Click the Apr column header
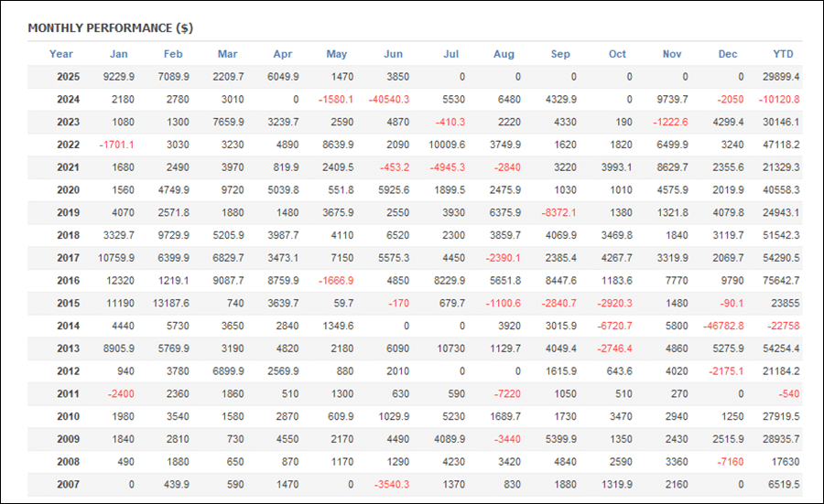Viewport: 824px width, 504px height. click(x=283, y=54)
